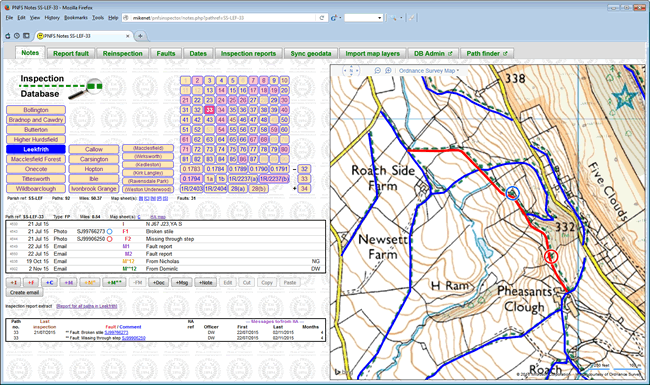Screen dimensions: 650x385
Task: Open the search engine dropdown box
Action: 363,18
